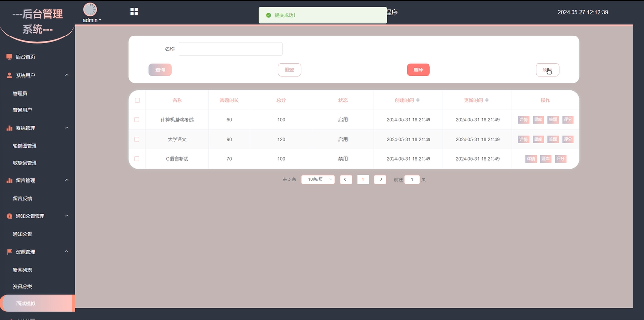The image size is (644, 320).
Task: Check the row checkbox for C语言考试
Action: coord(137,159)
